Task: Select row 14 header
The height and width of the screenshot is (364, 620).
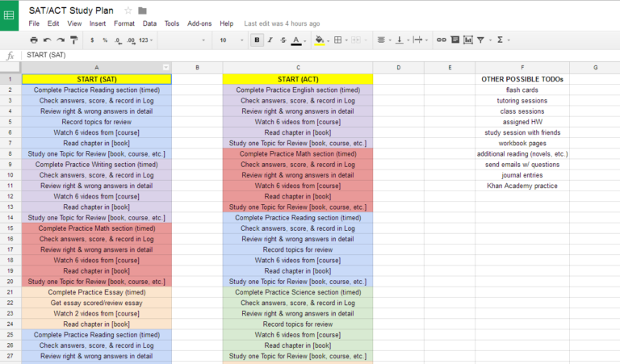Action: [x=10, y=218]
